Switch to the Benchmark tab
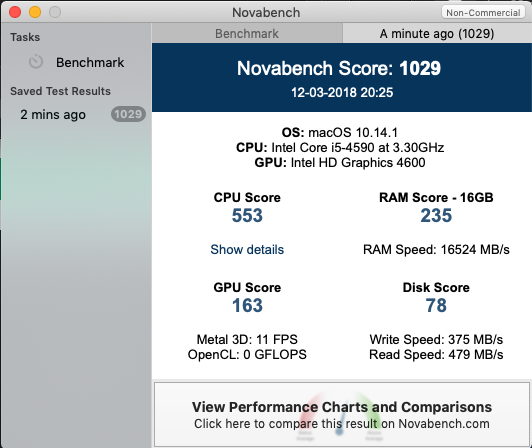 pos(247,34)
